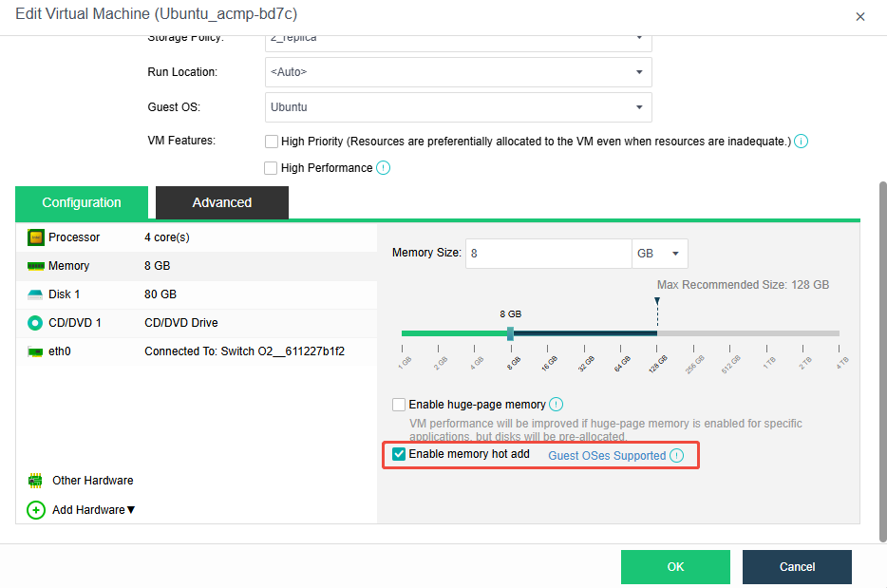Viewport: 887px width, 588px height.
Task: Click the Processor chip icon
Action: (36, 237)
